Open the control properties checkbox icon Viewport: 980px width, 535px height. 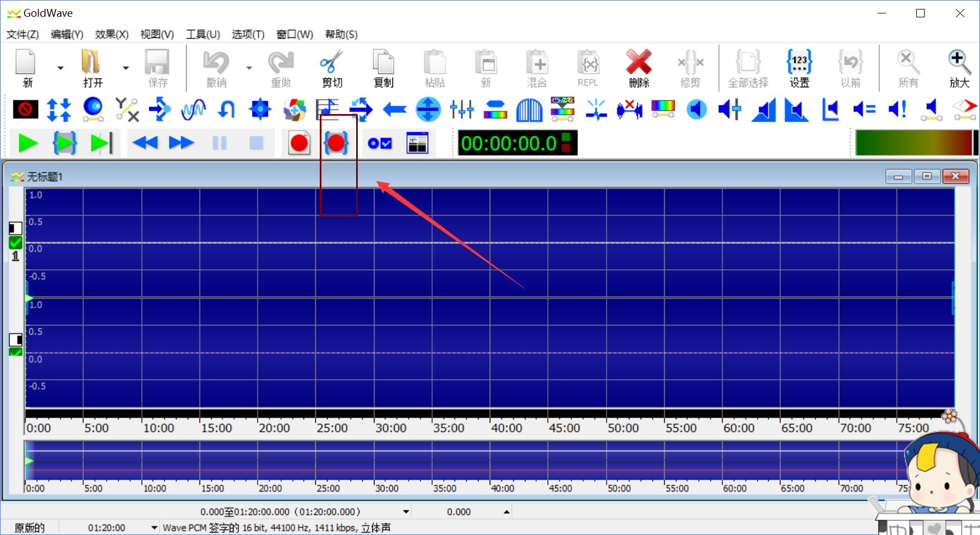[380, 144]
